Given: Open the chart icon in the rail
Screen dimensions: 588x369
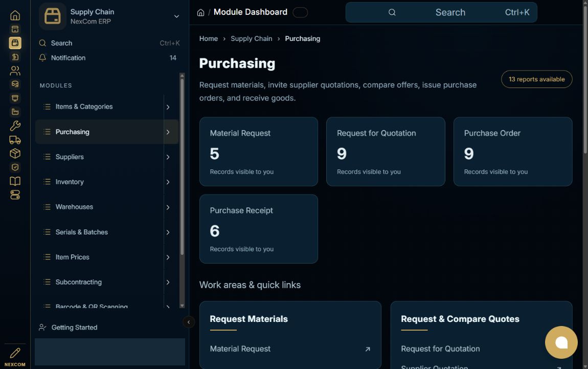Looking at the screenshot, I should tap(15, 112).
